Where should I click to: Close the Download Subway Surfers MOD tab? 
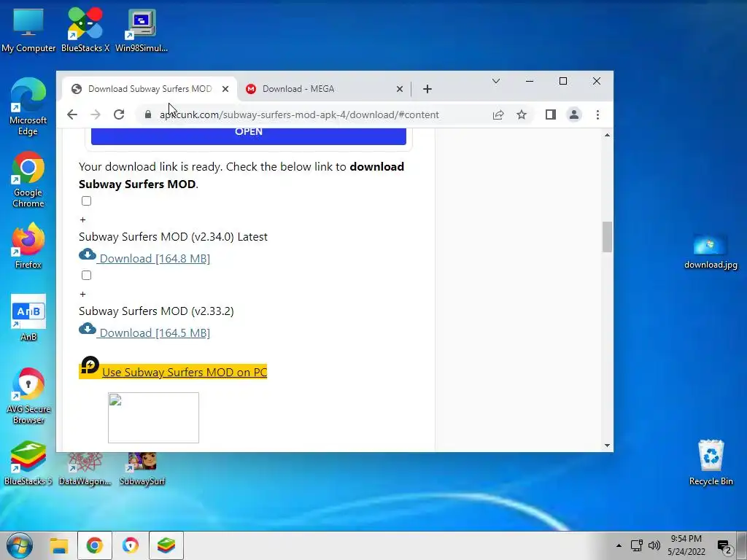point(225,89)
